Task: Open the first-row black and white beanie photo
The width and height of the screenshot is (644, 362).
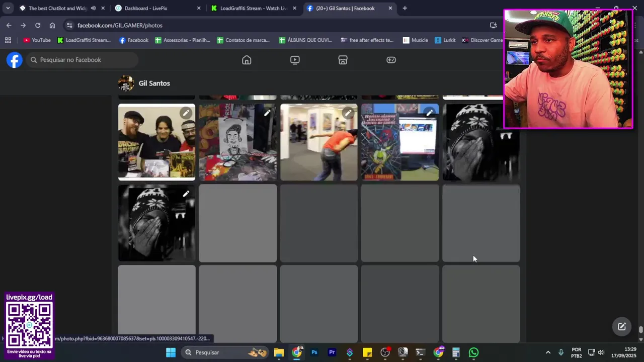Action: pos(480,142)
